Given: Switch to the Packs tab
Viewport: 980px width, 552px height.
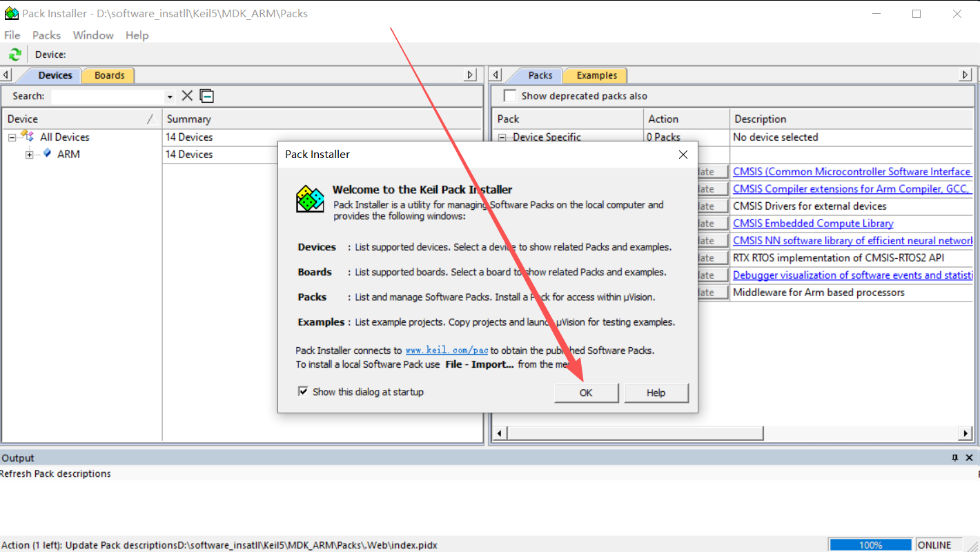Looking at the screenshot, I should 540,75.
